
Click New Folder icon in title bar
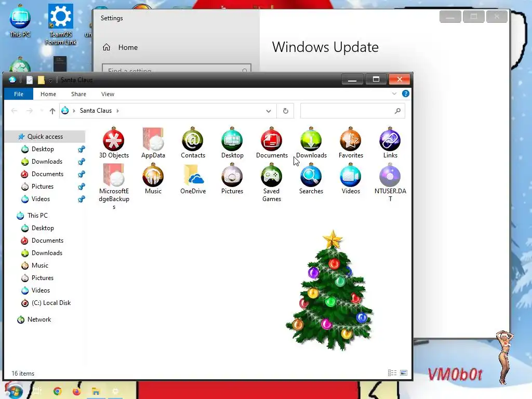(41, 79)
